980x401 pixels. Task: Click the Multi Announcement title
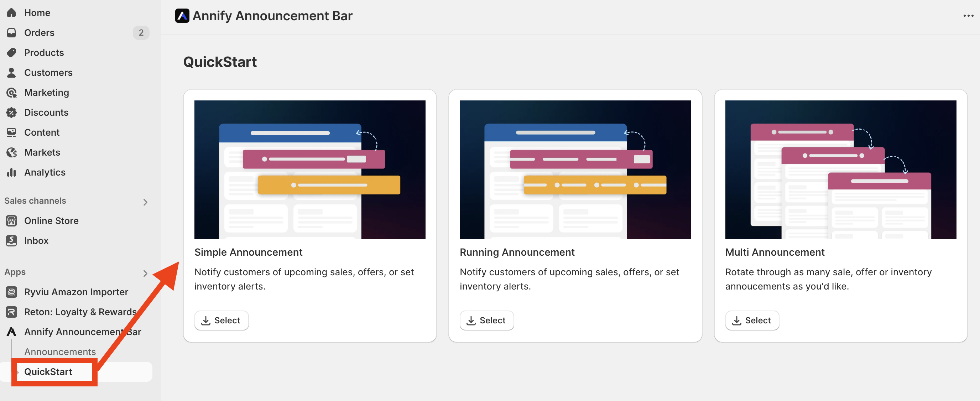[x=775, y=252]
